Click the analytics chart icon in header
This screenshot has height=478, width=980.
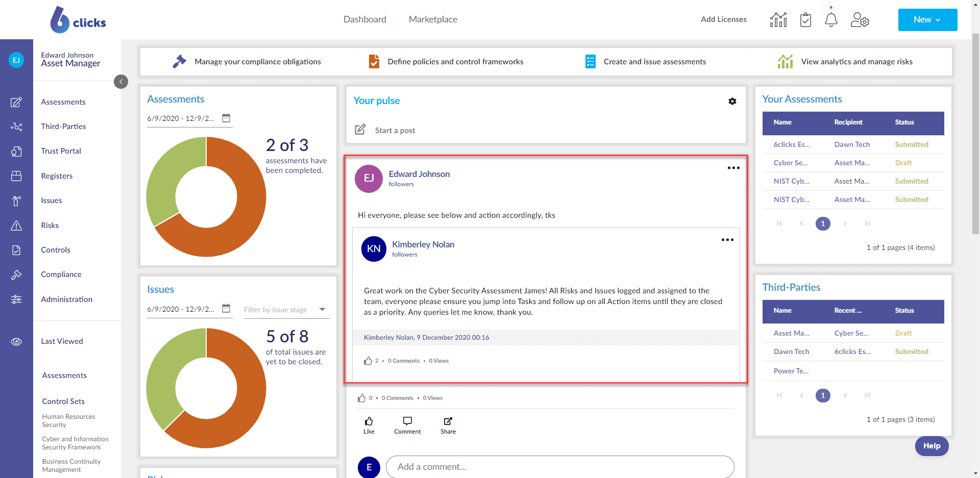coord(778,20)
